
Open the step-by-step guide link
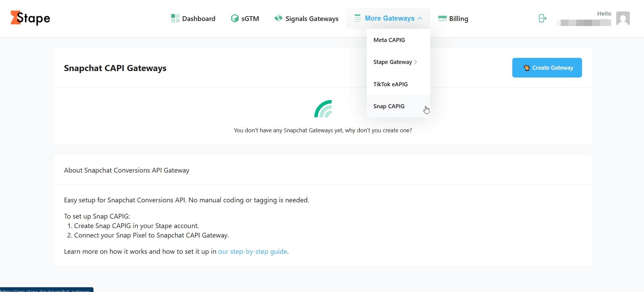[253, 251]
